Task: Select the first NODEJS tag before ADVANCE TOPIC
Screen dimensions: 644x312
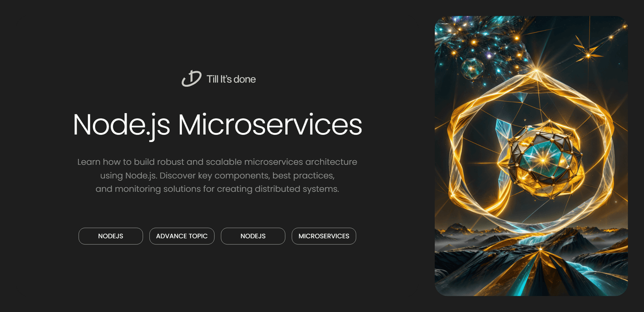Action: (x=110, y=236)
